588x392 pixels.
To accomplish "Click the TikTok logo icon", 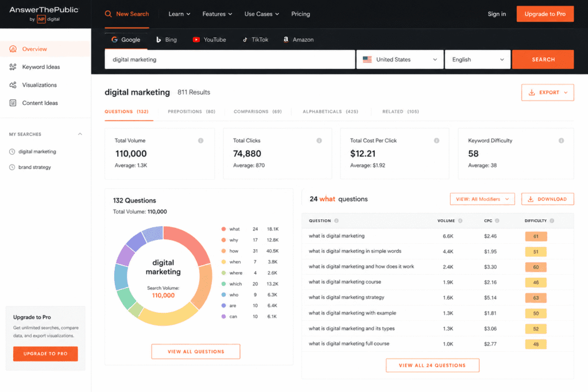I will tap(245, 40).
